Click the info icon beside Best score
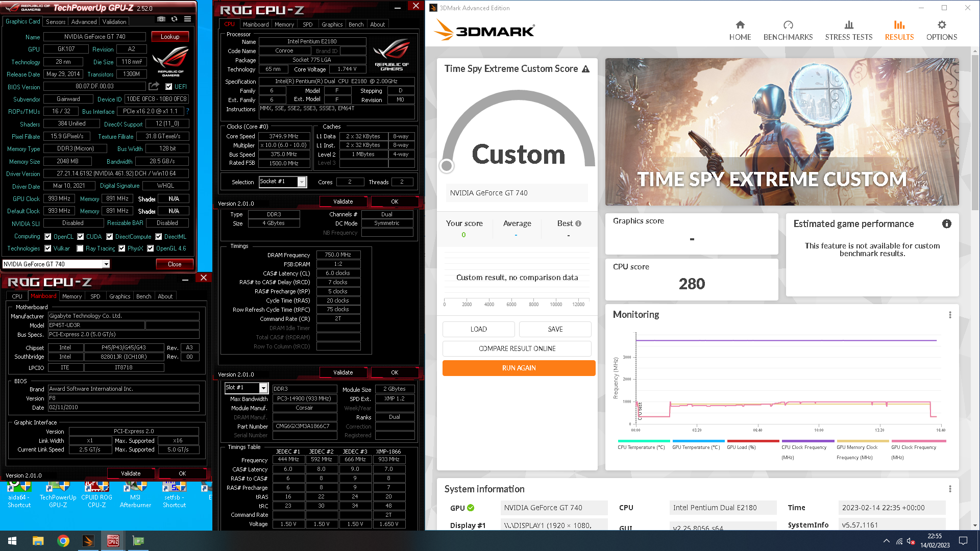The height and width of the screenshot is (551, 980). [x=578, y=223]
